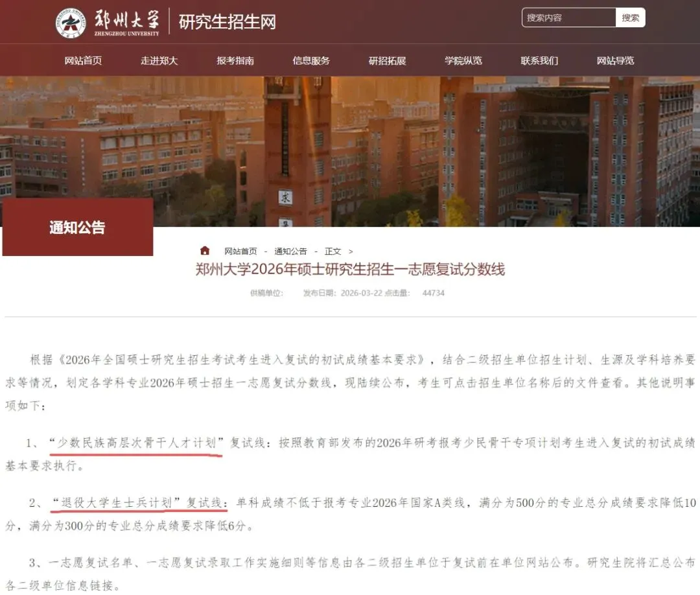Click the home icon in breadcrumb
The height and width of the screenshot is (595, 700).
point(205,251)
